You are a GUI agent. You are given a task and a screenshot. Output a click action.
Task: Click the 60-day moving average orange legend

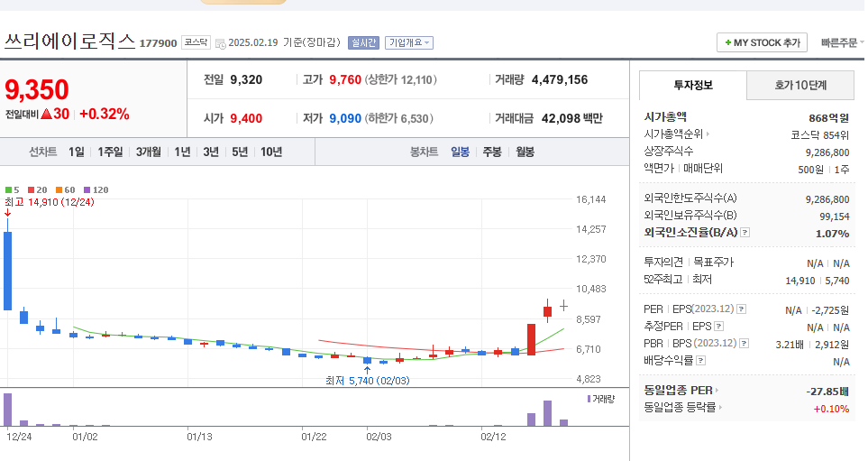(65, 190)
